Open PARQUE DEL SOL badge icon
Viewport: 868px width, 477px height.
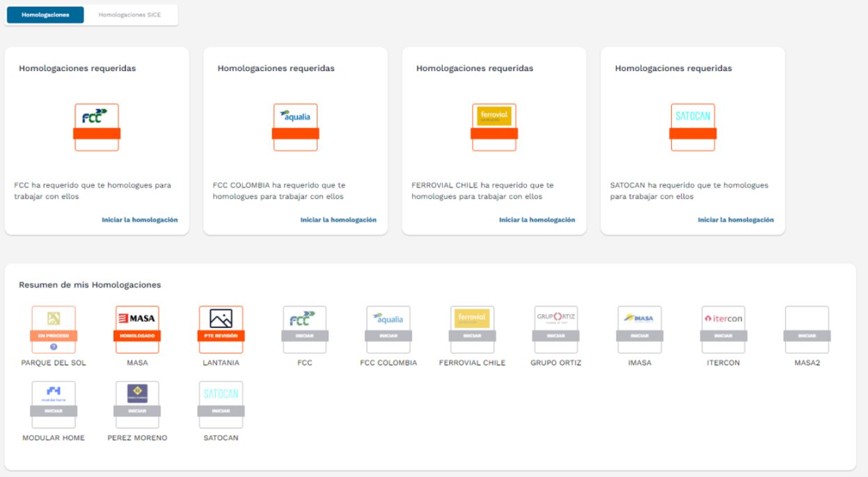(54, 329)
